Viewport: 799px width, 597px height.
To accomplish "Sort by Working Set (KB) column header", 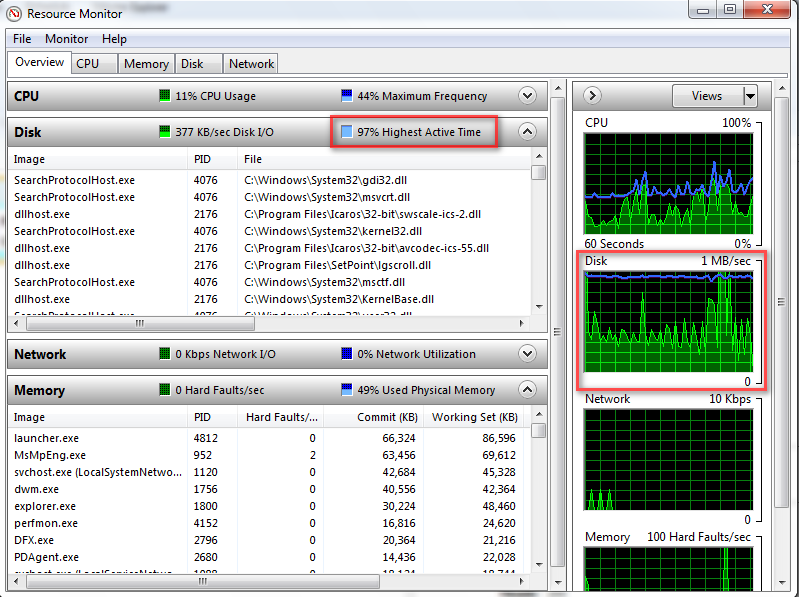I will [x=474, y=417].
